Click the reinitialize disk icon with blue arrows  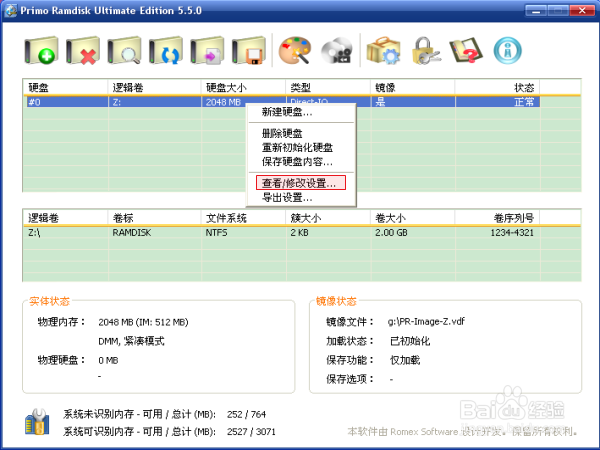click(x=165, y=51)
